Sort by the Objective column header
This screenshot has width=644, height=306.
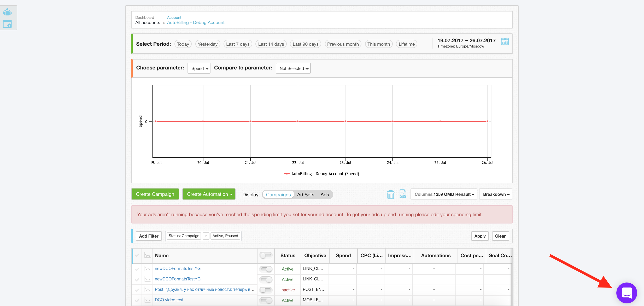click(315, 255)
